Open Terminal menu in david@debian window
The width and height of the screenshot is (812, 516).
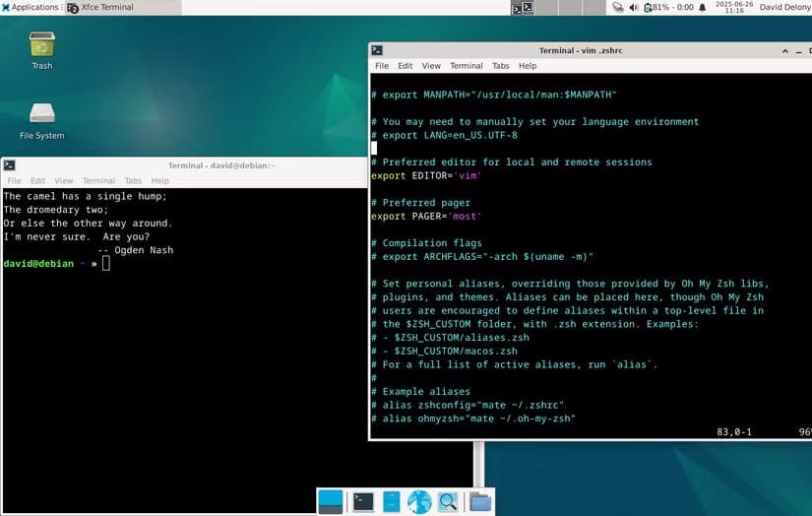pos(98,181)
